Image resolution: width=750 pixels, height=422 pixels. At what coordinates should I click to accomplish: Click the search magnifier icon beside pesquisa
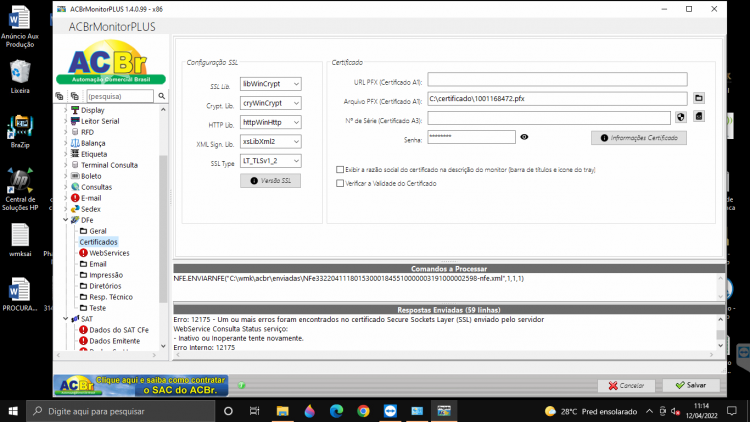pyautogui.click(x=162, y=96)
